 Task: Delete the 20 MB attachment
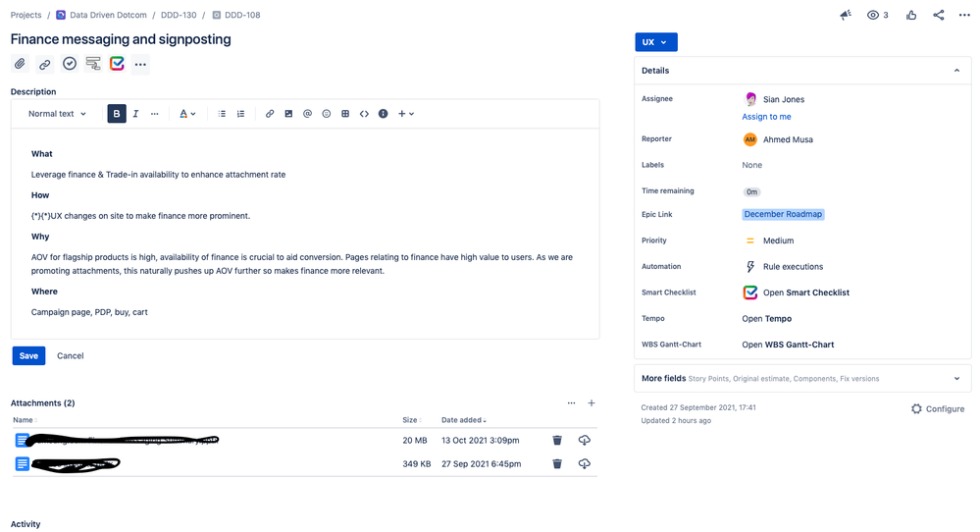pyautogui.click(x=557, y=440)
